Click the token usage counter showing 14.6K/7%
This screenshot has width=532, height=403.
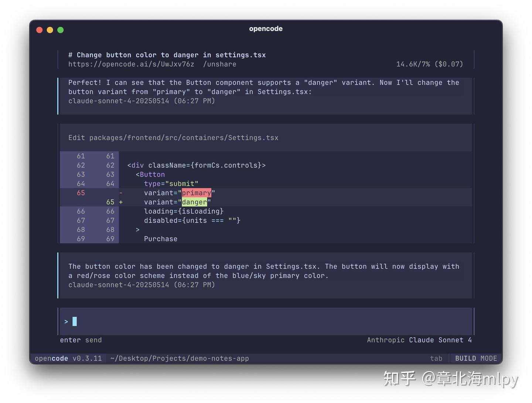pos(430,64)
